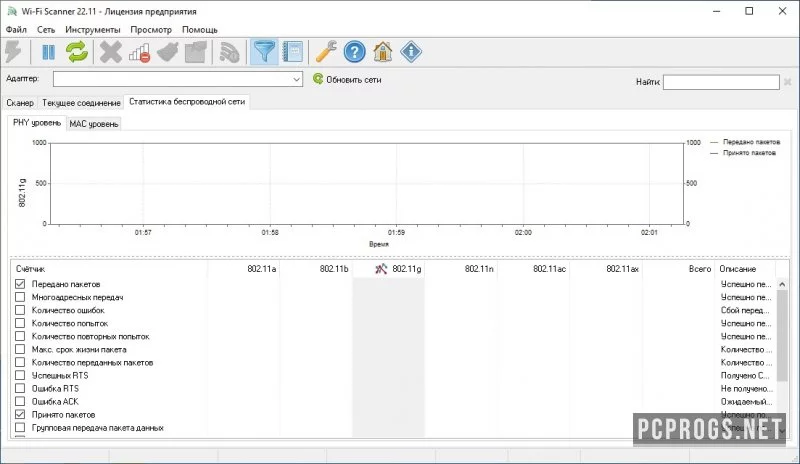Image resolution: width=800 pixels, height=464 pixels.
Task: Click the 802.11ac column header
Action: pyautogui.click(x=533, y=268)
